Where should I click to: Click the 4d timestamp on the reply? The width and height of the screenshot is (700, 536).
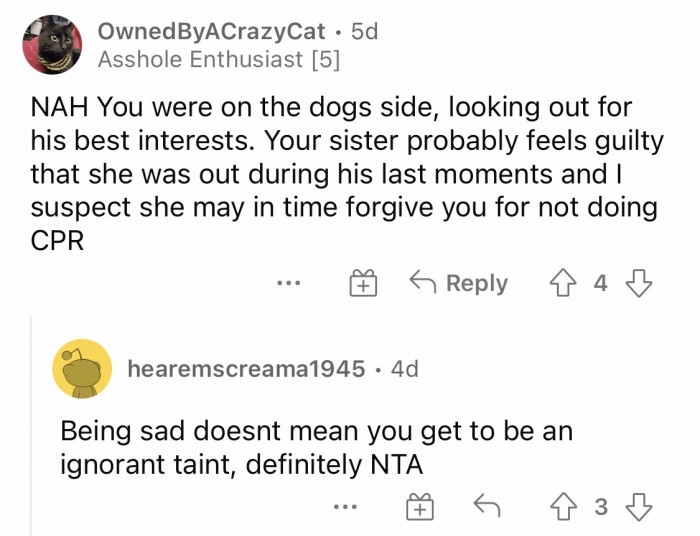coord(404,368)
